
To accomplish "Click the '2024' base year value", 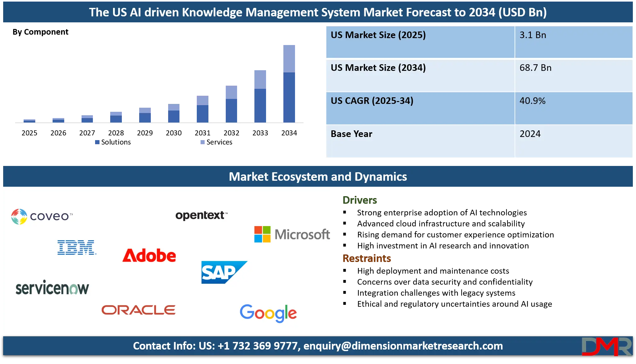I will coord(530,134).
